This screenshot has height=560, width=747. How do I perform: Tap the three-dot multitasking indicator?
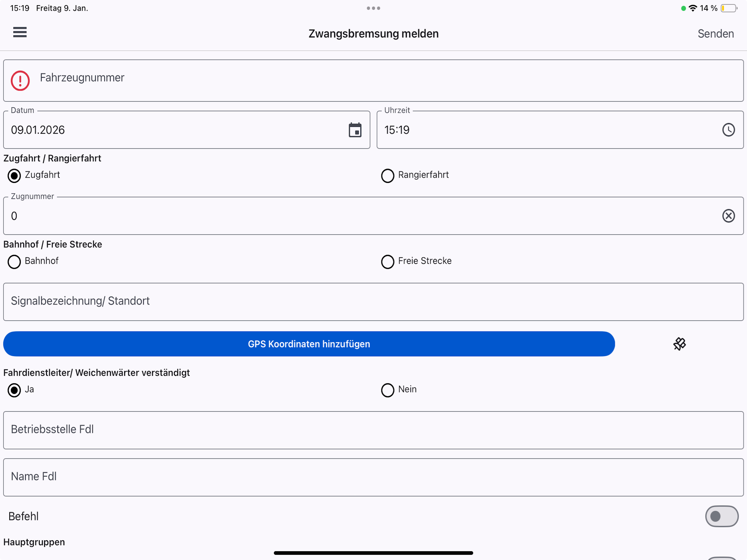click(373, 8)
